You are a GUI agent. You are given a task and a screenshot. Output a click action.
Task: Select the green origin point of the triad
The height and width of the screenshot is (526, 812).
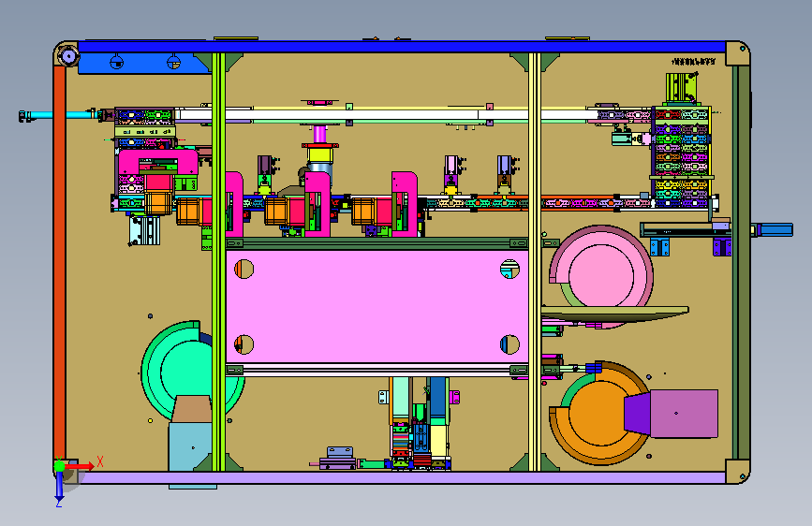(59, 466)
